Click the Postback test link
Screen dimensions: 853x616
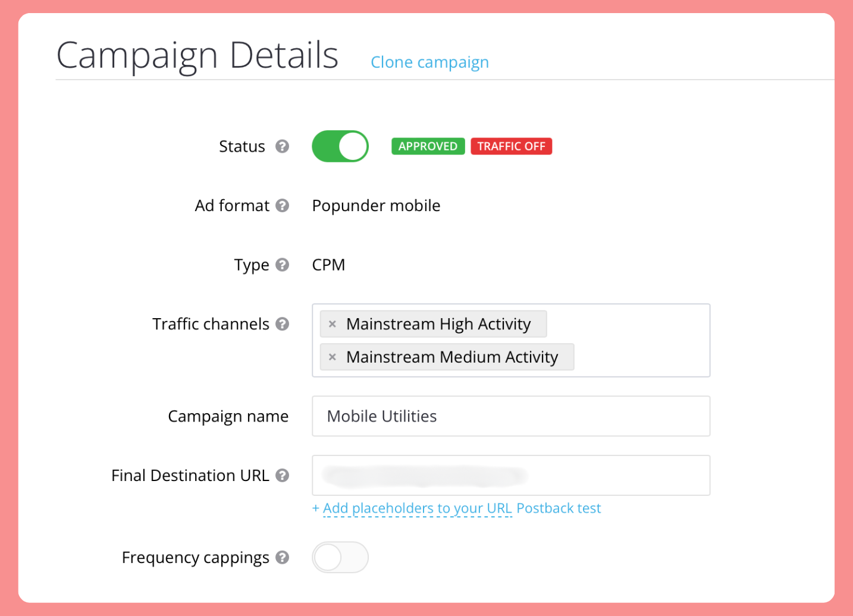(x=559, y=508)
